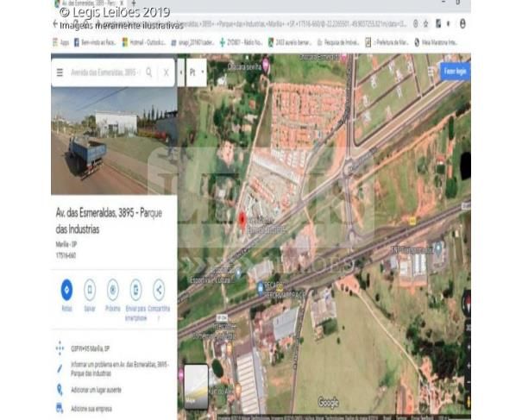Open Apps bookmark shortcut
The image size is (522, 420).
click(61, 42)
